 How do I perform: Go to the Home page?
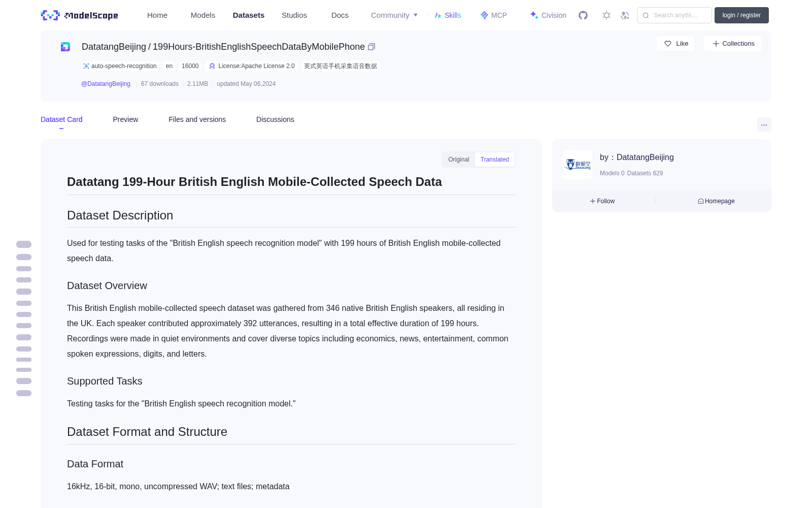pos(157,15)
